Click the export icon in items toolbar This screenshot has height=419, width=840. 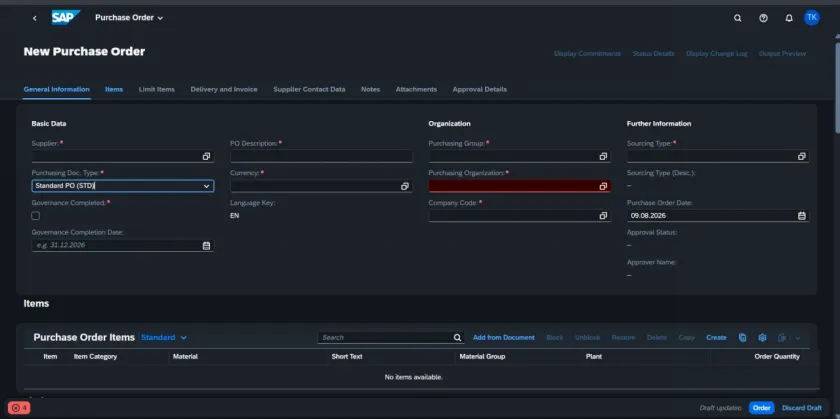click(x=782, y=338)
